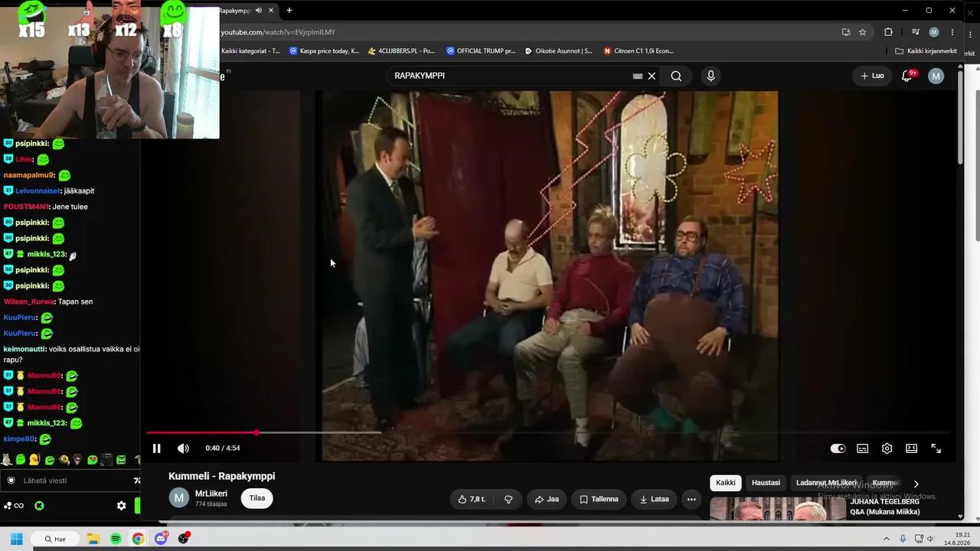Open chat settings gear icon

click(x=121, y=506)
